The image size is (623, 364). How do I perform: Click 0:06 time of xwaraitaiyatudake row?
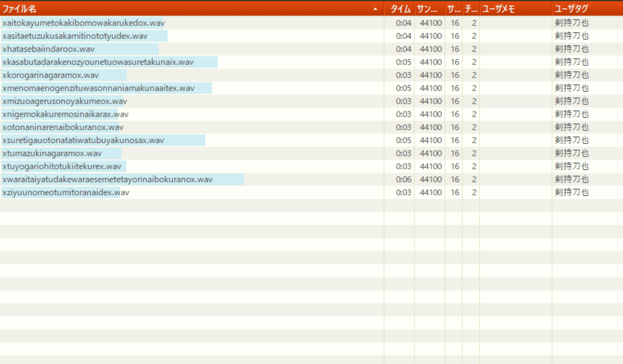pos(403,180)
